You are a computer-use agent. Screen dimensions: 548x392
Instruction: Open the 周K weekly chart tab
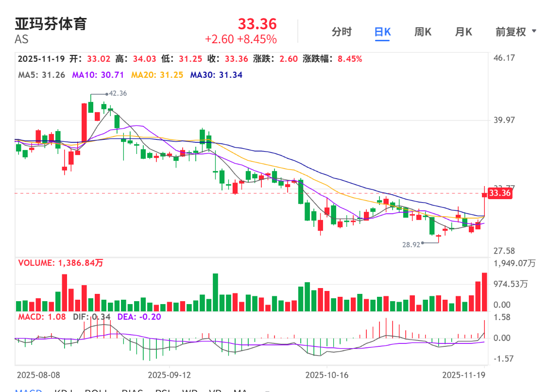[423, 32]
